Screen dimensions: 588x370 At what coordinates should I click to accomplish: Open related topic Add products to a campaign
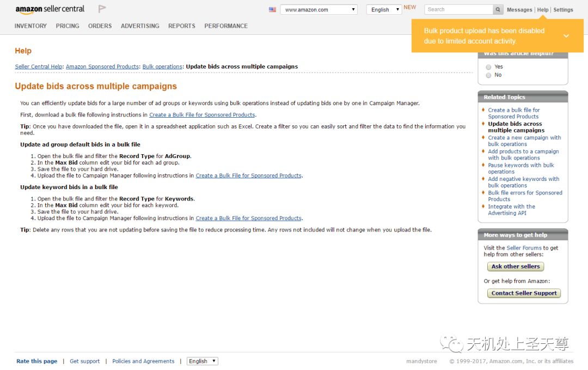click(523, 155)
